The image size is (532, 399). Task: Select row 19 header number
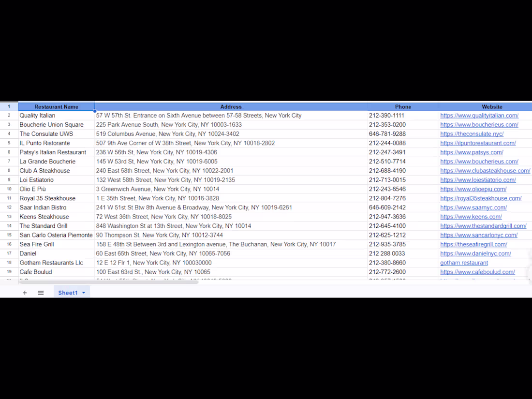point(9,272)
